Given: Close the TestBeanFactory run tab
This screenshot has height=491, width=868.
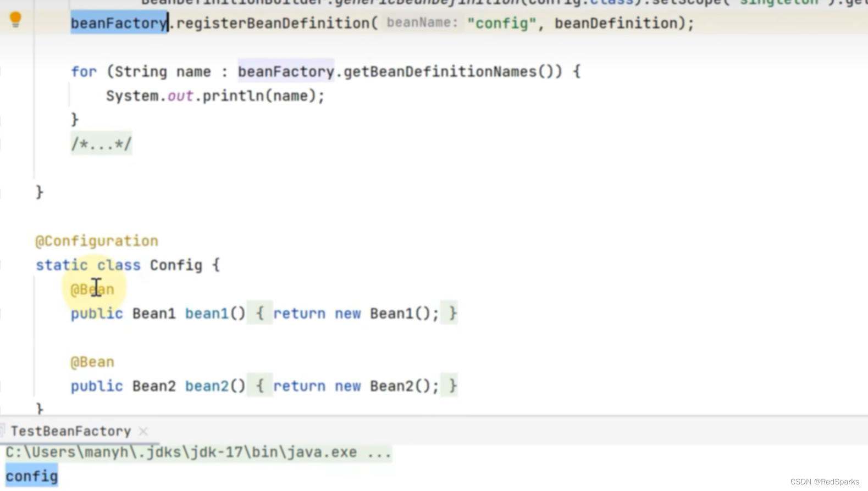Looking at the screenshot, I should (x=143, y=431).
